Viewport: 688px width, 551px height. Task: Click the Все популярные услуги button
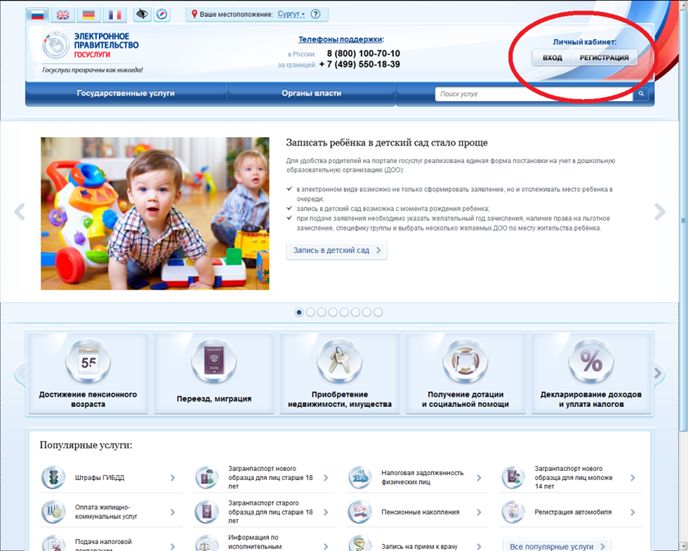click(557, 546)
